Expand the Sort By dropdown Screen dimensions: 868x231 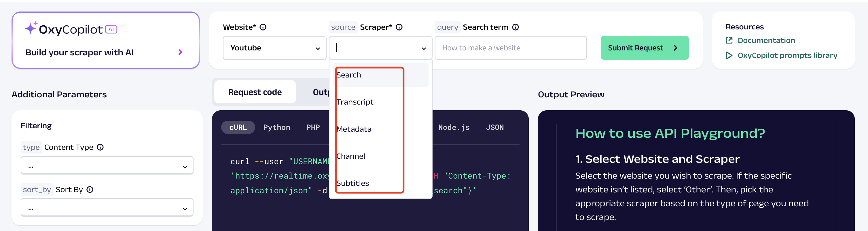107,207
